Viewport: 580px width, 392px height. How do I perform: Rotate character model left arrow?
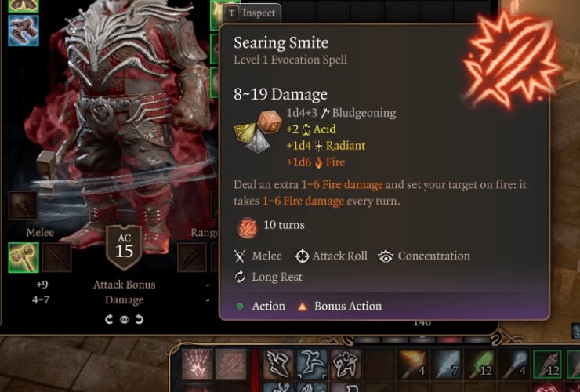[109, 319]
